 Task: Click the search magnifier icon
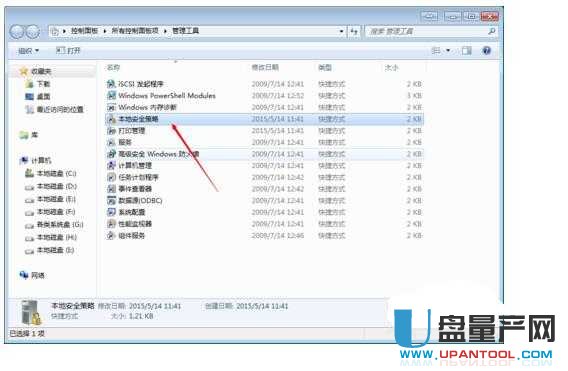(491, 32)
